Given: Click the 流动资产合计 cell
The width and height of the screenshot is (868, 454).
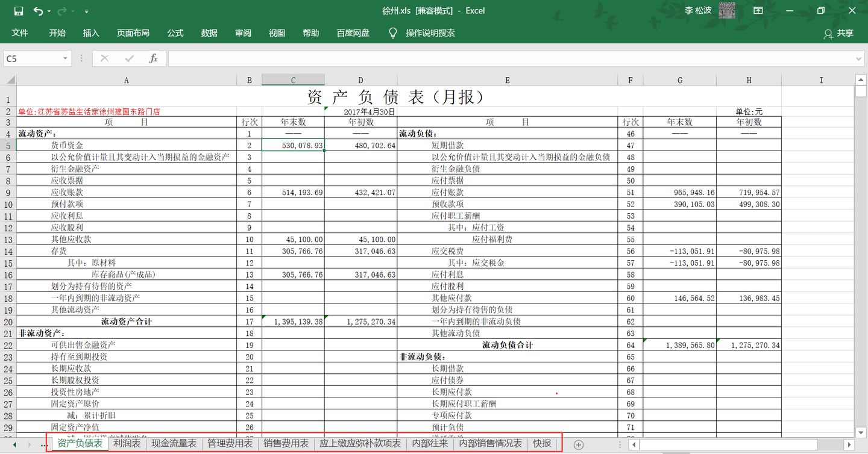Looking at the screenshot, I should pos(127,322).
